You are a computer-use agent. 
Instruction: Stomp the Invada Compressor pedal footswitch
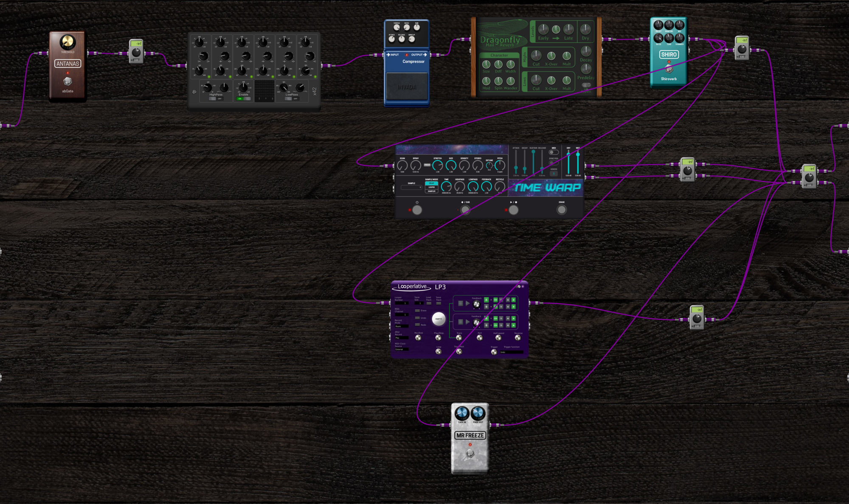tap(407, 87)
